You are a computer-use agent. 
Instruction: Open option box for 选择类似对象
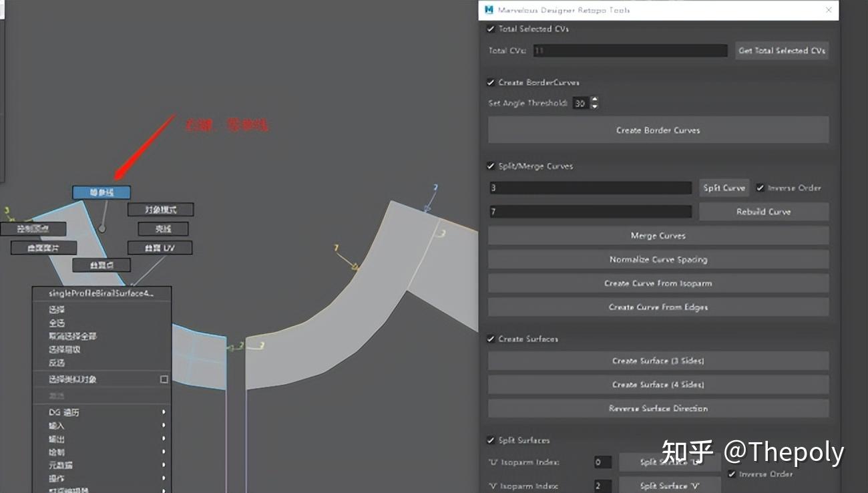164,379
